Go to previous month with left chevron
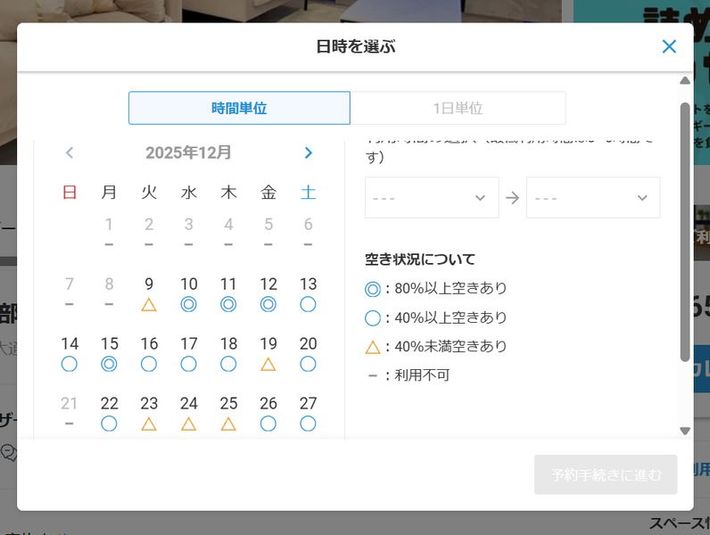 coord(69,153)
